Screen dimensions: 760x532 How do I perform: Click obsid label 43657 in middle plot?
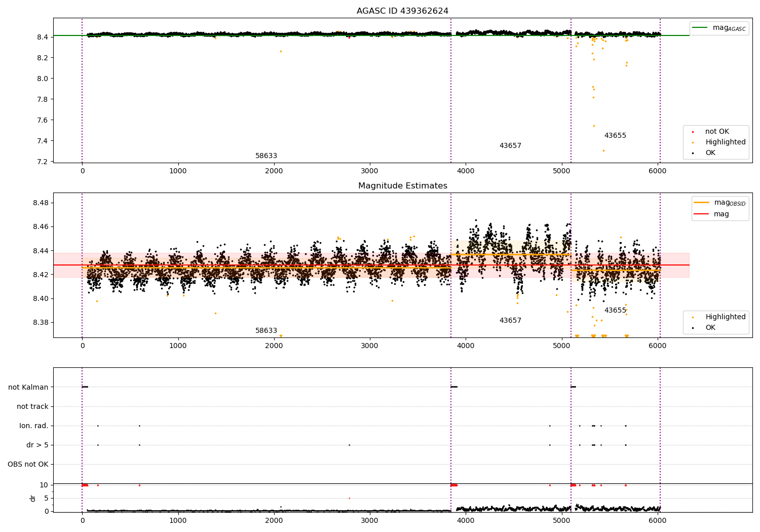[510, 320]
